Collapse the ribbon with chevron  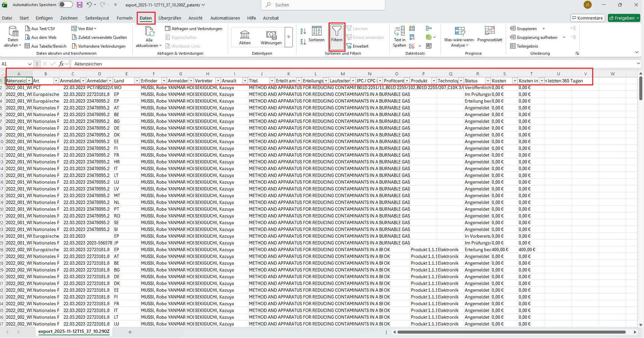[x=637, y=52]
